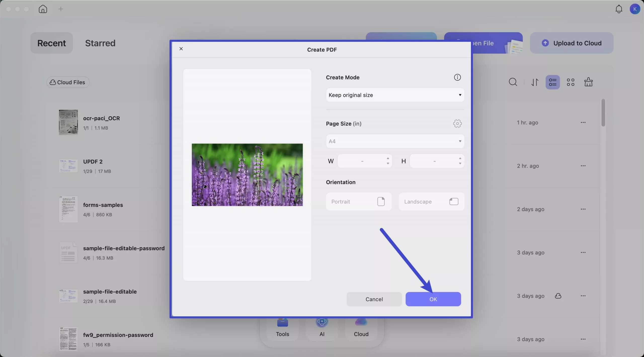The image size is (644, 357).
Task: Switch to grid view of files
Action: (x=571, y=82)
